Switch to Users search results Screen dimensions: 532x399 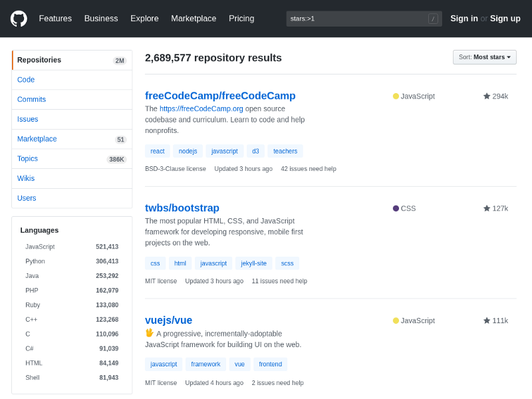(72, 198)
